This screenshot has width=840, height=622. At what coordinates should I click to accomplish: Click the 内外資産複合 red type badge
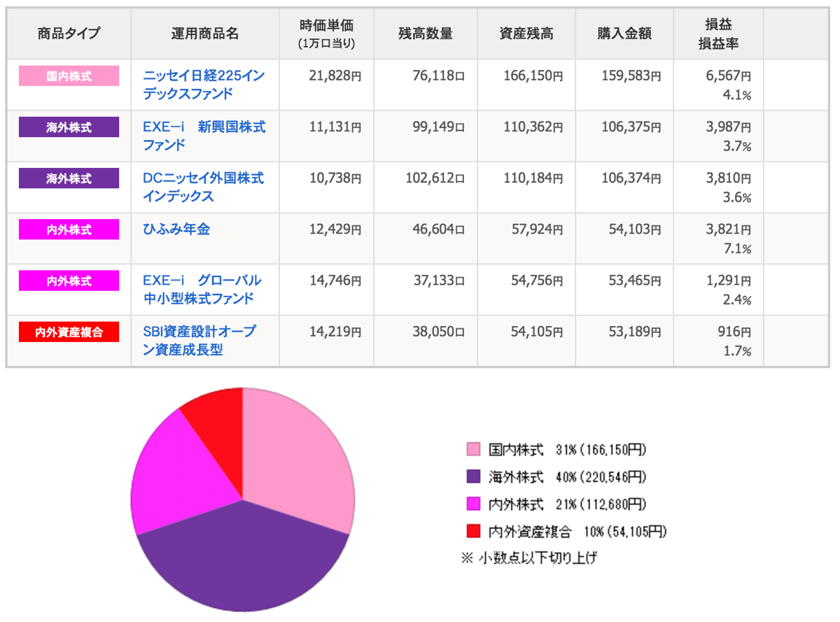(69, 332)
